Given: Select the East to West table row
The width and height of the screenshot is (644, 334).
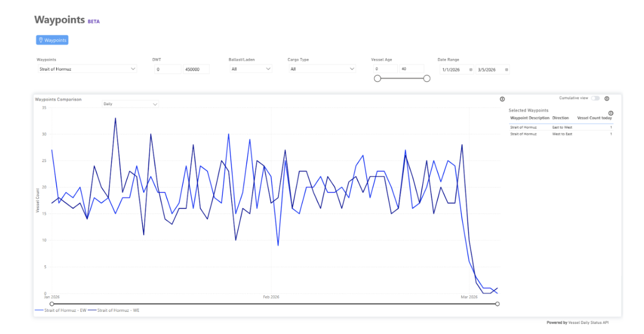Looking at the screenshot, I should click(561, 128).
